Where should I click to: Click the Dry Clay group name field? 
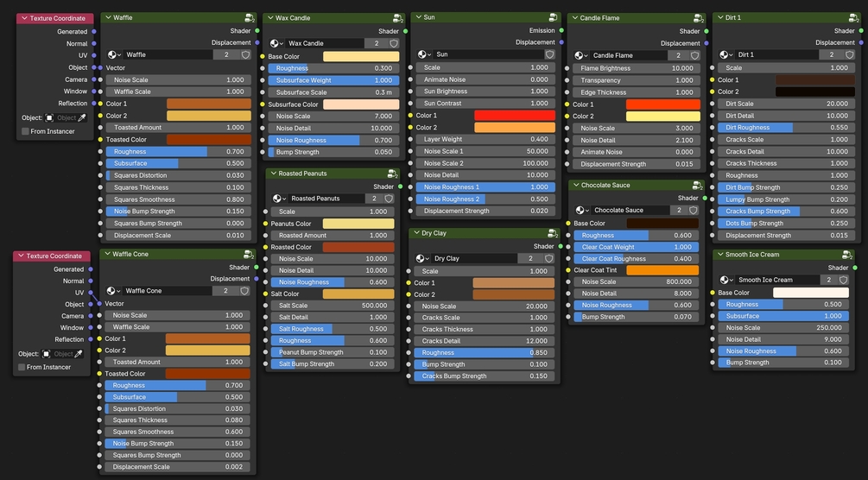pos(474,258)
